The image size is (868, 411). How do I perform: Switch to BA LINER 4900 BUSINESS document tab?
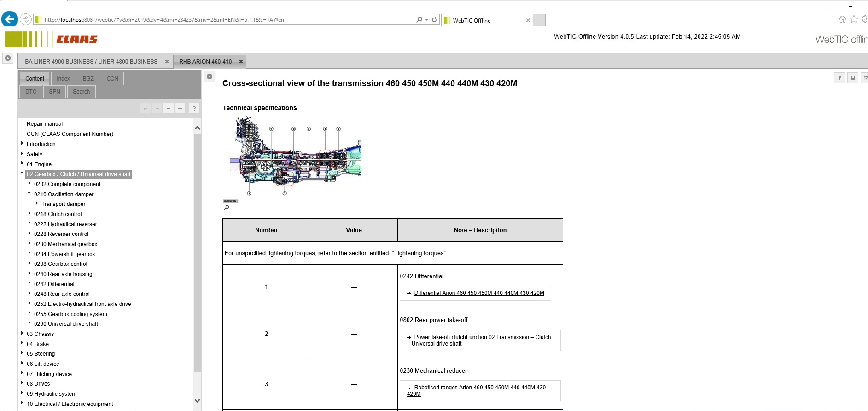coord(91,62)
